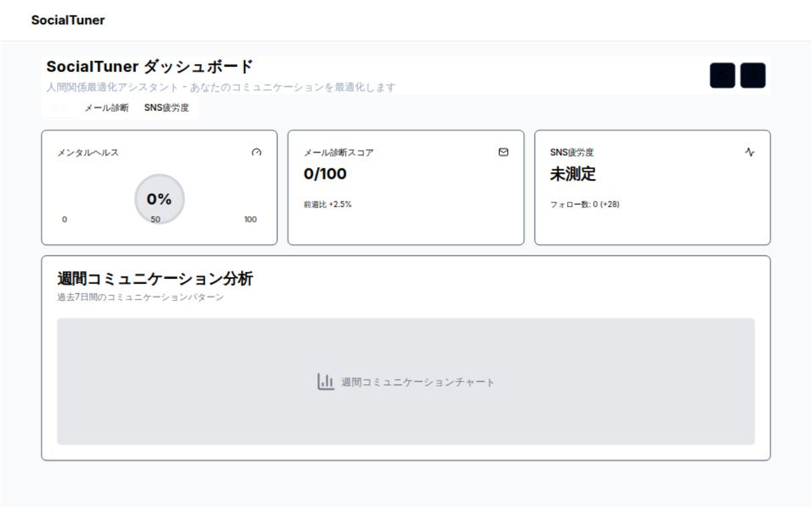Click the pulse activity icon in SNS疲労度 card
The height and width of the screenshot is (507, 812).
tap(750, 152)
